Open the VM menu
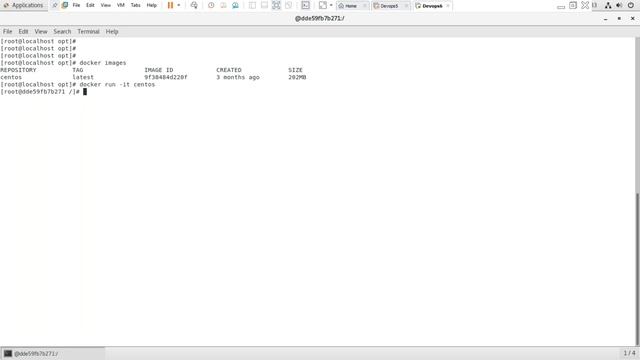This screenshot has width=640, height=360. (x=121, y=5)
